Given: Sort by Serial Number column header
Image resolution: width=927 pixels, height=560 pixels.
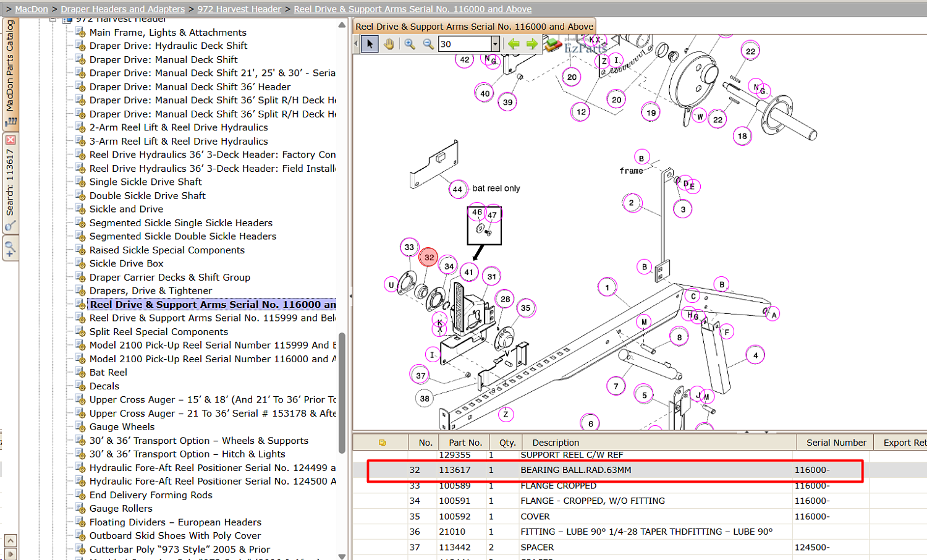Looking at the screenshot, I should pyautogui.click(x=836, y=443).
